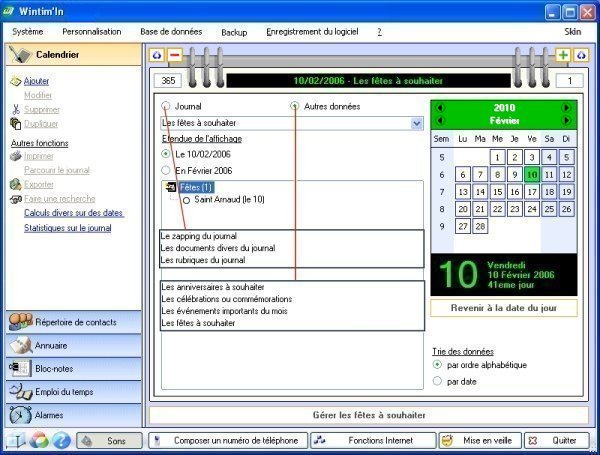Sort data par ordre alphabétique

tap(437, 365)
